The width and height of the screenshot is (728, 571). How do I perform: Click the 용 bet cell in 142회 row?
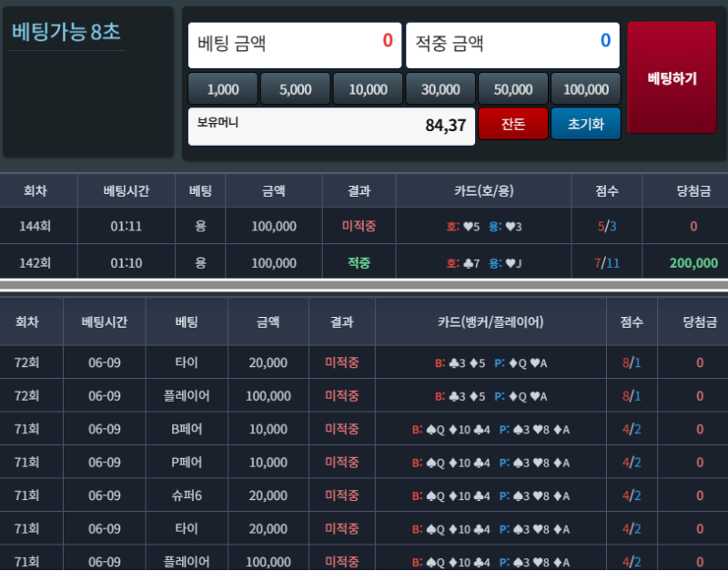pyautogui.click(x=200, y=263)
